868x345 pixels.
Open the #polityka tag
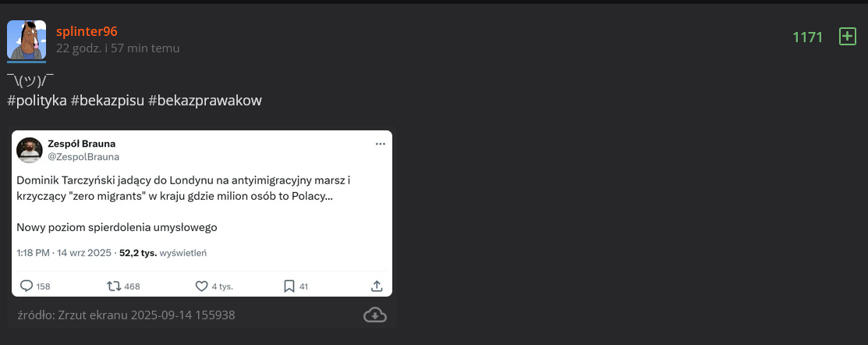tap(37, 101)
